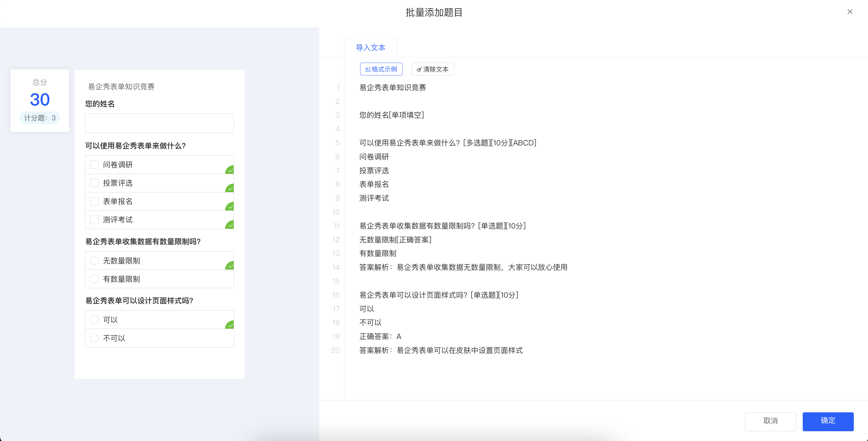
Task: Click editor line 7 投票评选
Action: (x=374, y=171)
